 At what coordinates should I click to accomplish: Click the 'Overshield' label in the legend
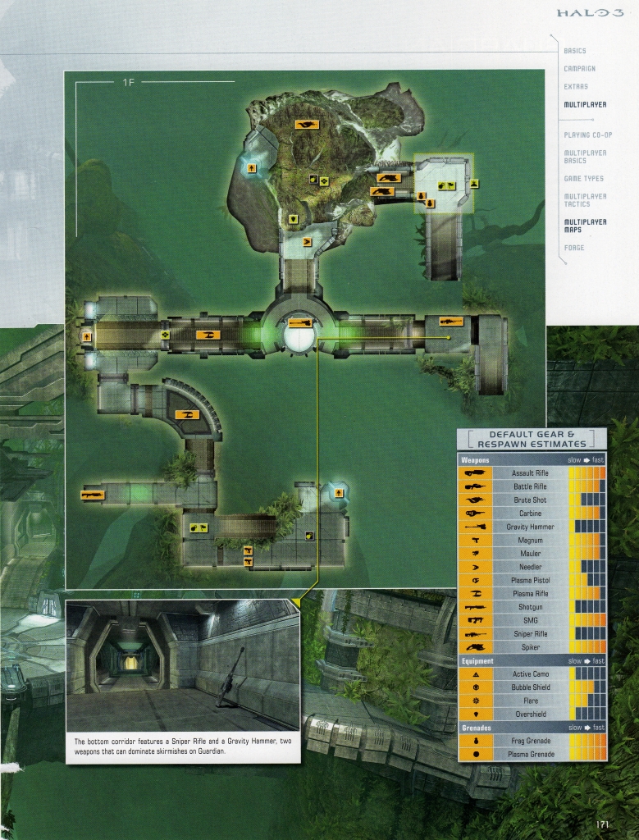[x=530, y=714]
